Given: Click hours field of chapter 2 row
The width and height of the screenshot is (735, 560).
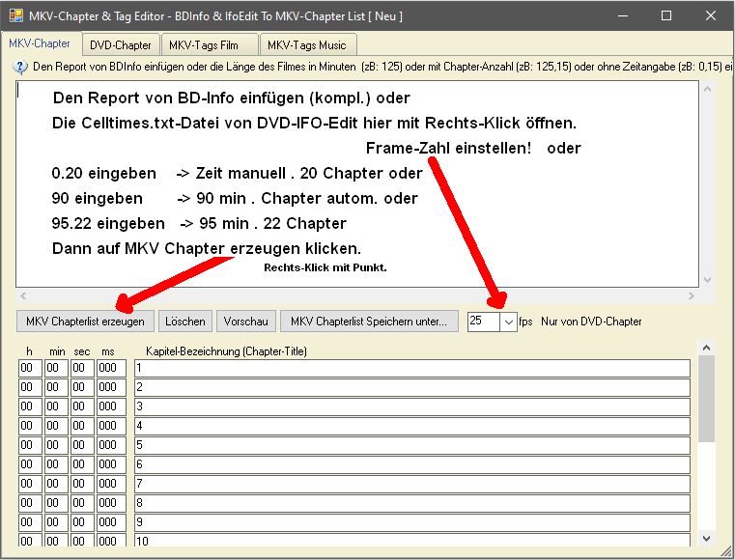Looking at the screenshot, I should (31, 387).
